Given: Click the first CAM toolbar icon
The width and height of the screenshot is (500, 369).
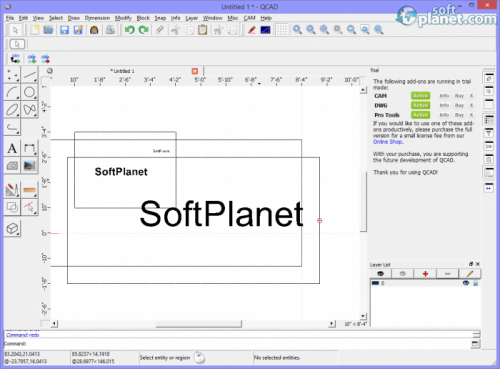Looking at the screenshot, I should pos(15,59).
